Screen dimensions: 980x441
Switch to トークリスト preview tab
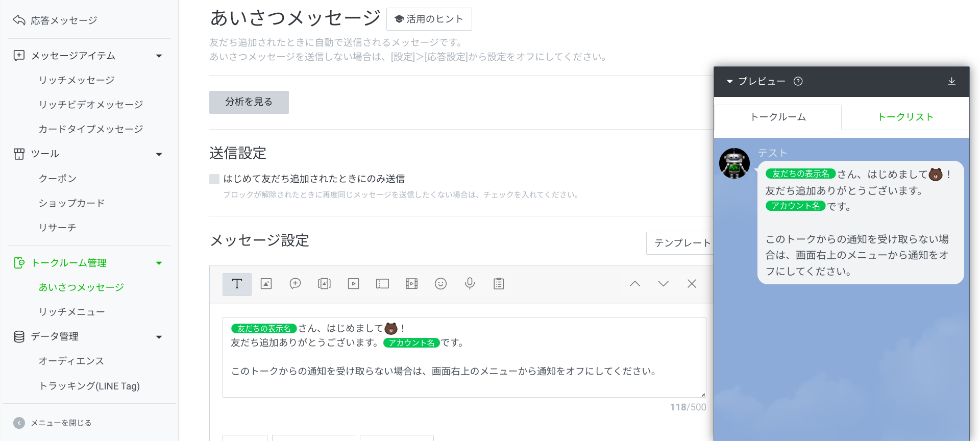[905, 117]
